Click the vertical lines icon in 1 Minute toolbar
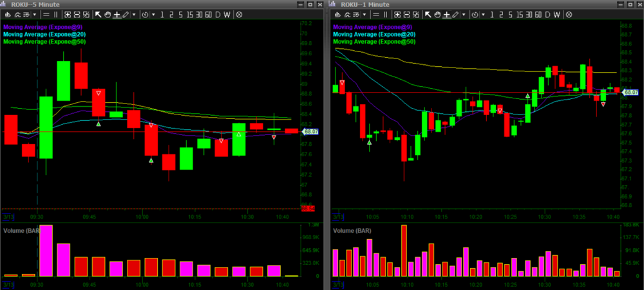Viewport: 644px width, 290px height. [x=386, y=14]
